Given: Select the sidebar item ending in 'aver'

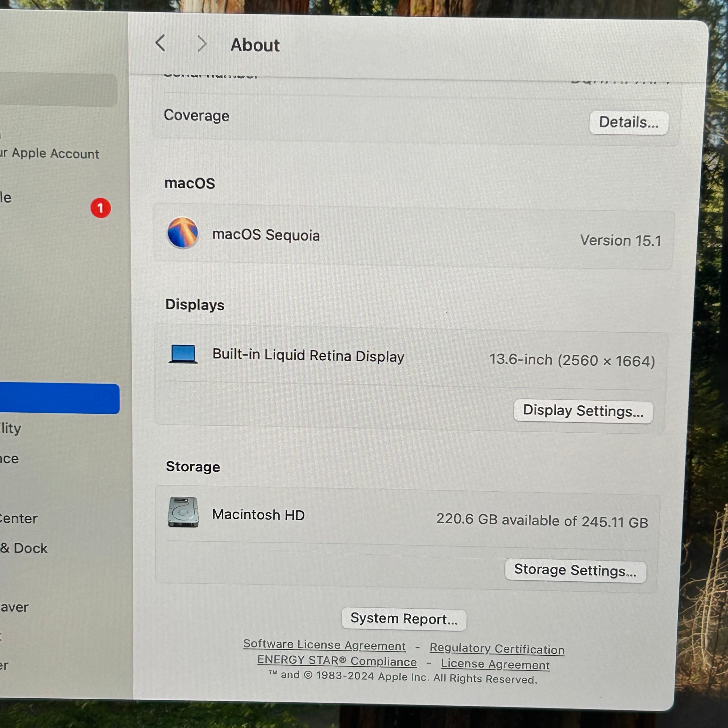Looking at the screenshot, I should [x=14, y=607].
